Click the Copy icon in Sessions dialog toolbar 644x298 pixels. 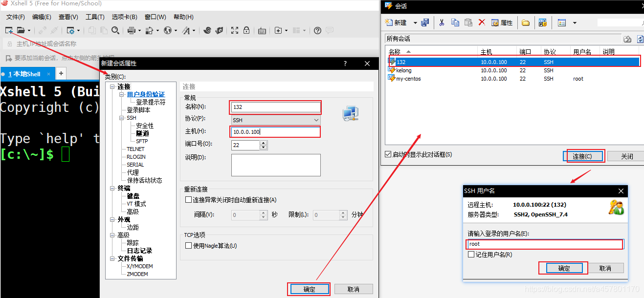[x=455, y=22]
